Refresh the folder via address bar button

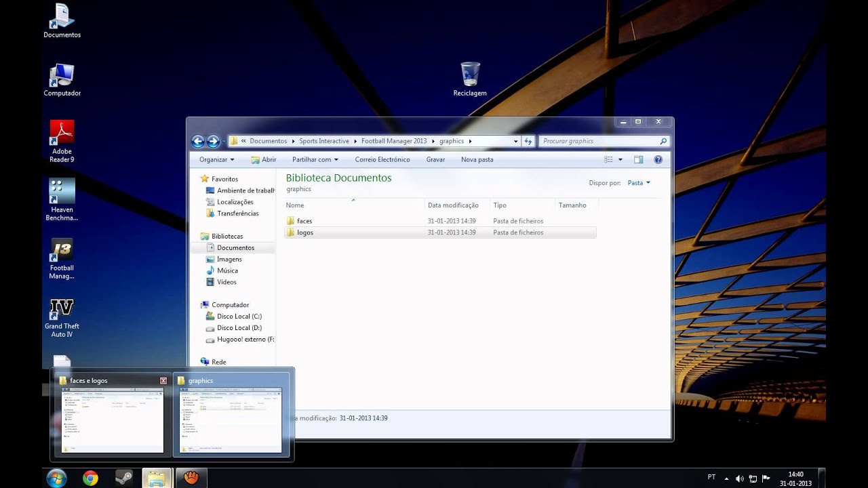click(x=528, y=141)
